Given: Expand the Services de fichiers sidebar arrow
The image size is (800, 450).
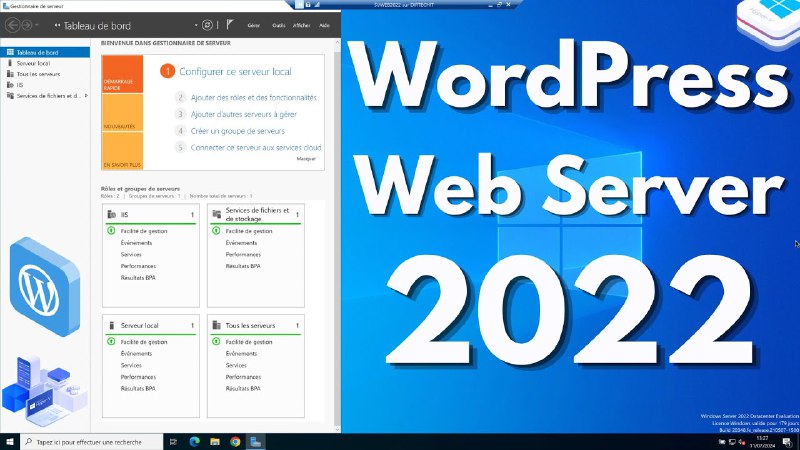Looking at the screenshot, I should 86,95.
